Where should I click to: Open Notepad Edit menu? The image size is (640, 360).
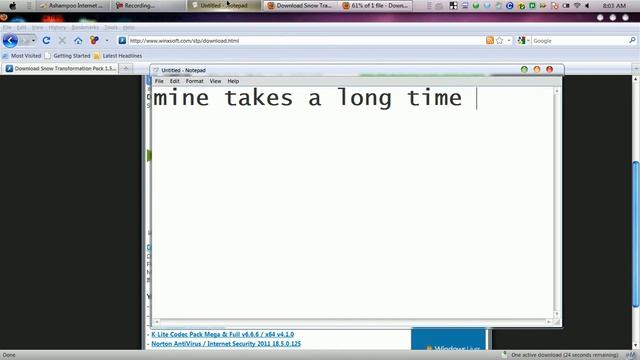(175, 81)
